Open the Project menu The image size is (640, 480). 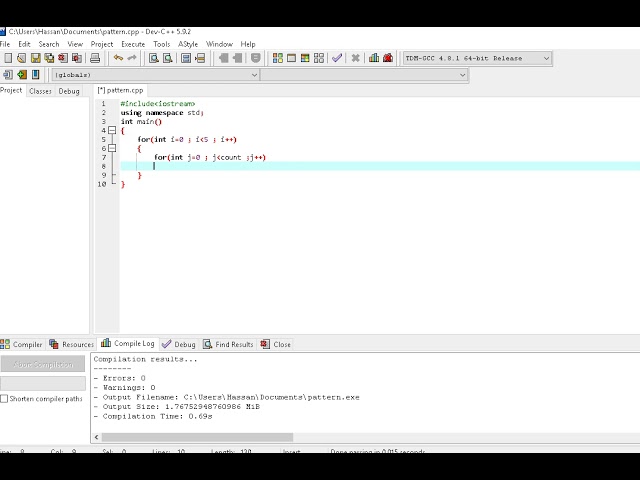point(102,44)
